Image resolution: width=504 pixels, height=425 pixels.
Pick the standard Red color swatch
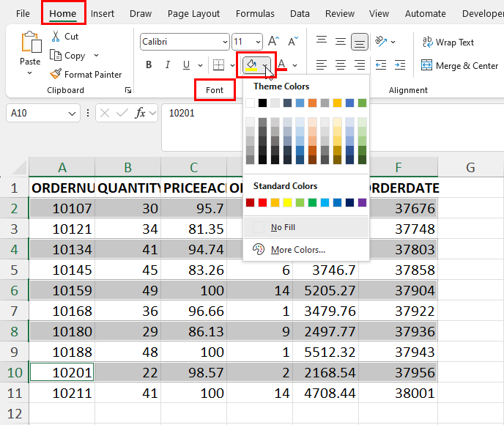click(262, 202)
